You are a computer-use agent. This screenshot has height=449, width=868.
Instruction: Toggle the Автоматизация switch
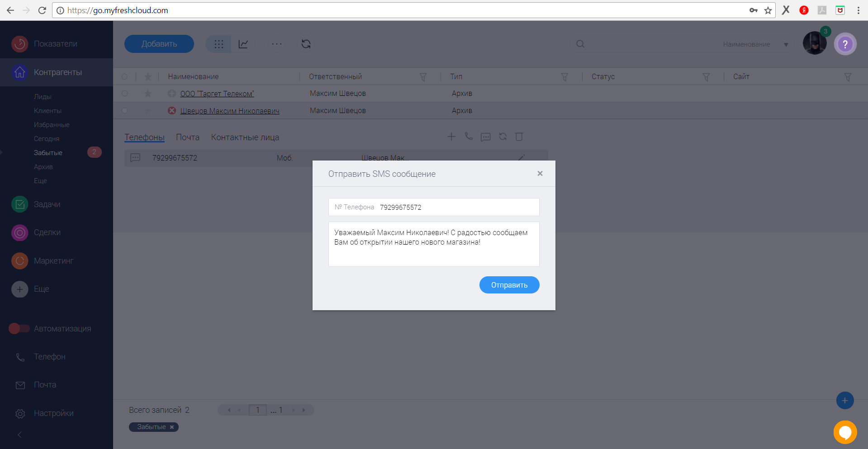19,329
